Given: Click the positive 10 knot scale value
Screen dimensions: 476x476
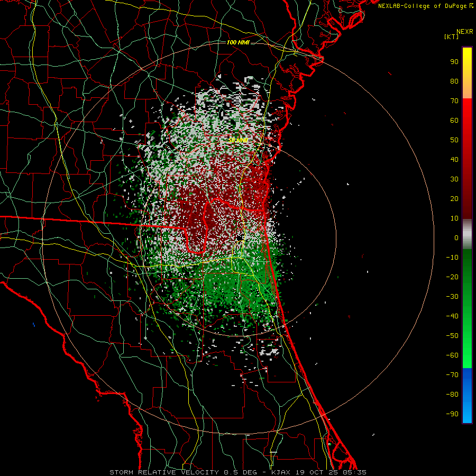Looking at the screenshot, I should pyautogui.click(x=454, y=218).
